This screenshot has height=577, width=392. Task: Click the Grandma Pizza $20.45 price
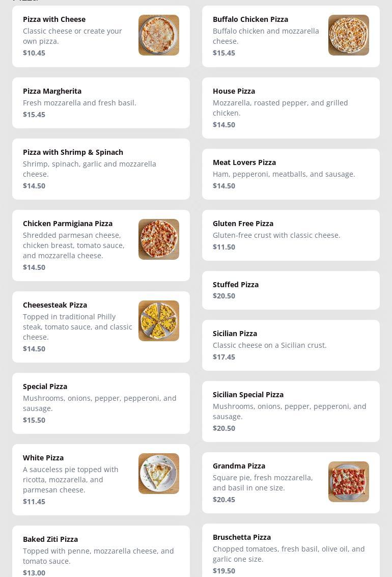pos(224,500)
